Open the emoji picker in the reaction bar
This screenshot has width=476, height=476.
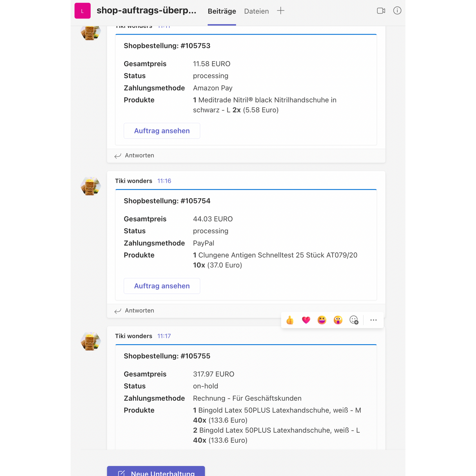(x=354, y=320)
